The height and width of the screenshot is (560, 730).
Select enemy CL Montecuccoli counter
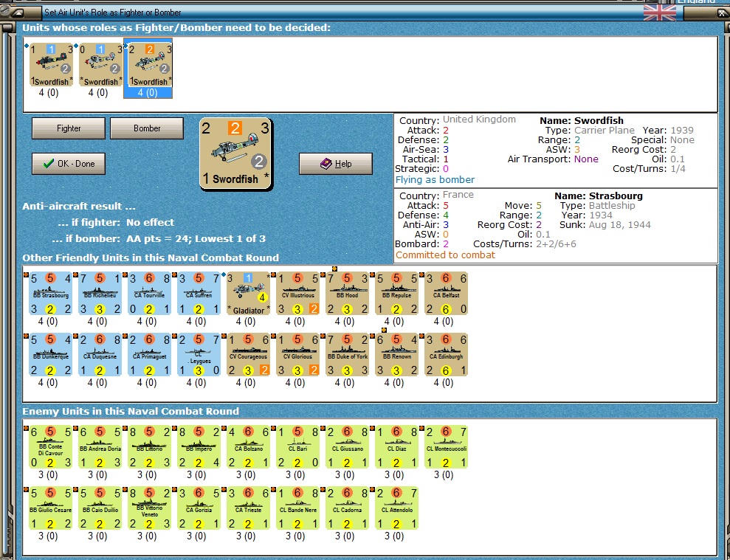(446, 447)
